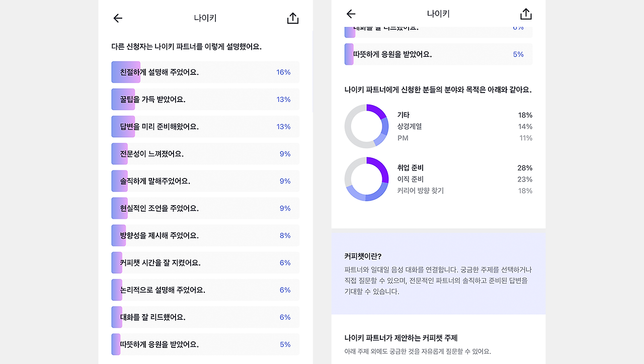Open the share icon on the right screen
Screen dimensions: 644x364
[x=526, y=14]
